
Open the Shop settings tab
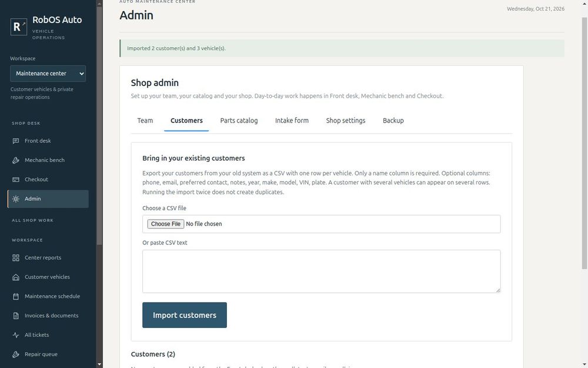coord(346,121)
